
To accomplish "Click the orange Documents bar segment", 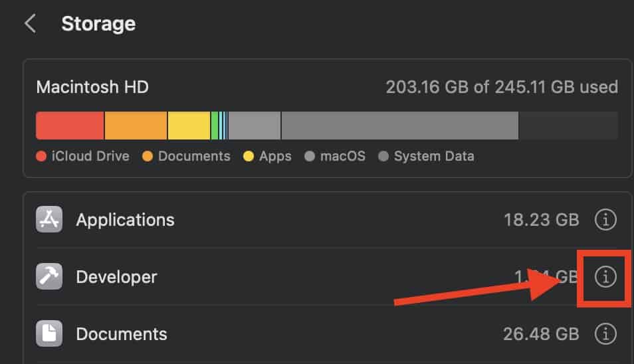I will tap(136, 126).
